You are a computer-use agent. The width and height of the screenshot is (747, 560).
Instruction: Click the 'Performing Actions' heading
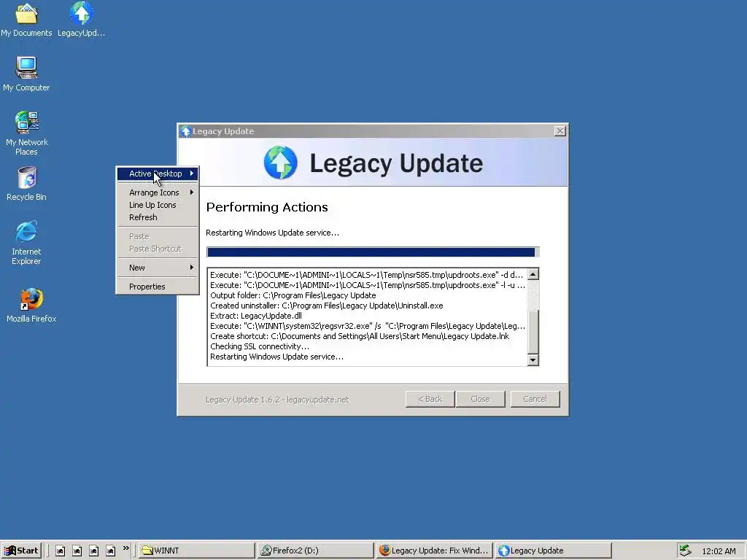click(x=267, y=207)
